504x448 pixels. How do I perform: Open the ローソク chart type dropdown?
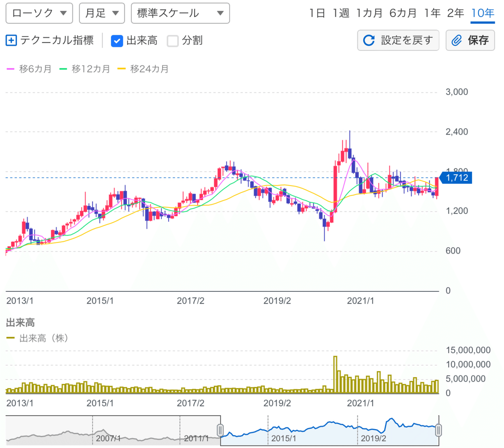tap(39, 13)
